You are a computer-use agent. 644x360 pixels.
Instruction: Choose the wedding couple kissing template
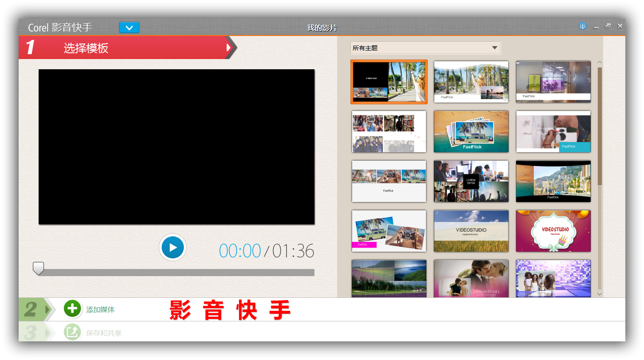point(471,278)
